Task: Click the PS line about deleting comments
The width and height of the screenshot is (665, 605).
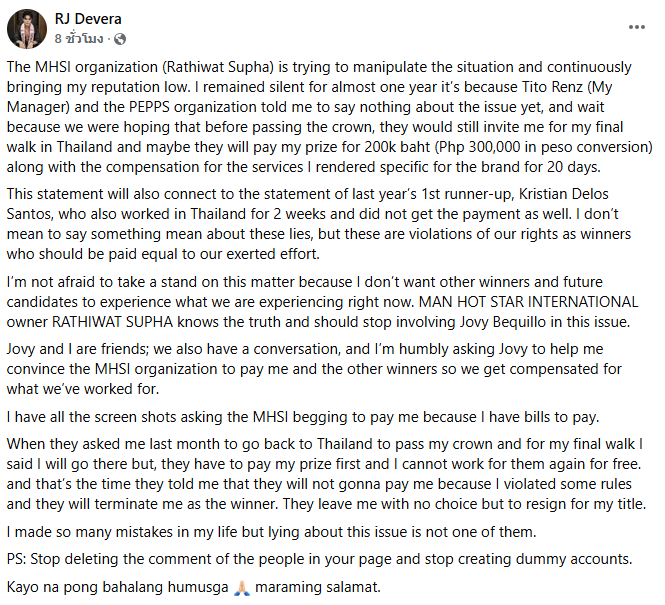Action: [319, 559]
